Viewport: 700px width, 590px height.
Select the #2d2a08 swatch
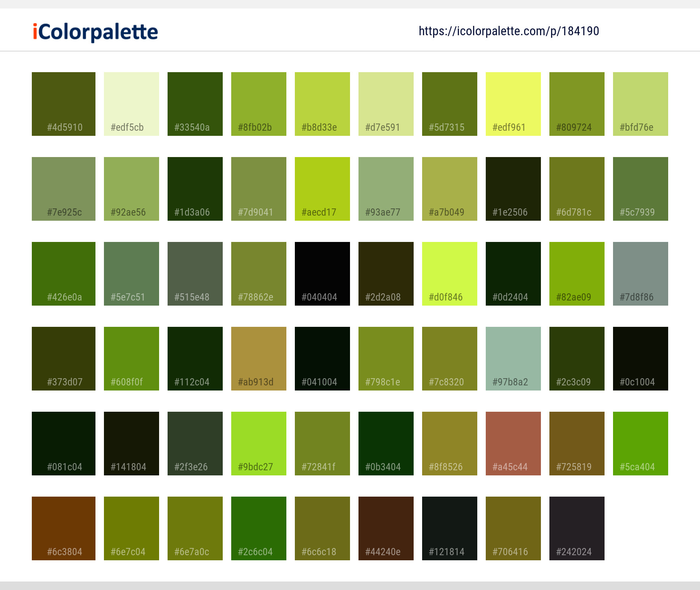pos(386,274)
